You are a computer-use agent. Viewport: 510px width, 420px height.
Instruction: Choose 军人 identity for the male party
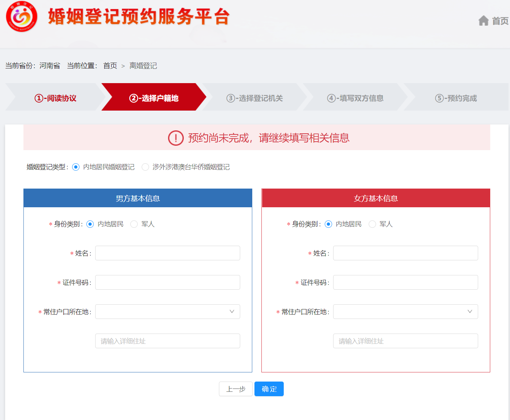(134, 224)
